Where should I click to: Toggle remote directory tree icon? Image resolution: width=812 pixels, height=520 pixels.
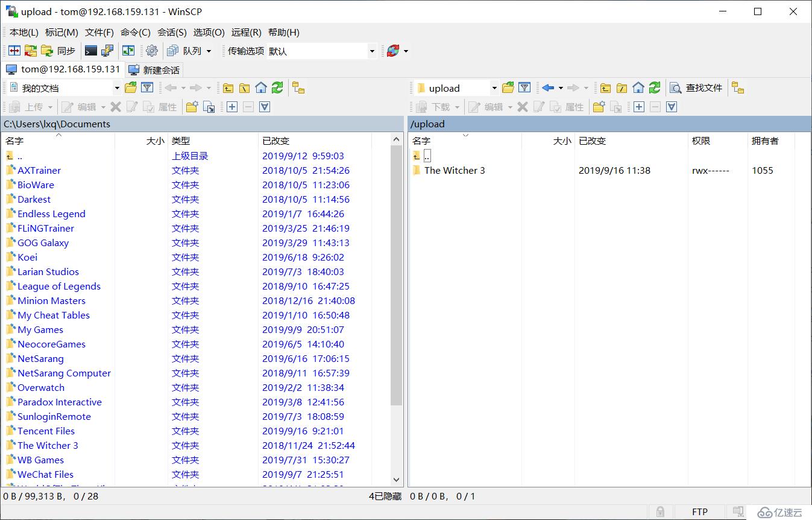(738, 88)
